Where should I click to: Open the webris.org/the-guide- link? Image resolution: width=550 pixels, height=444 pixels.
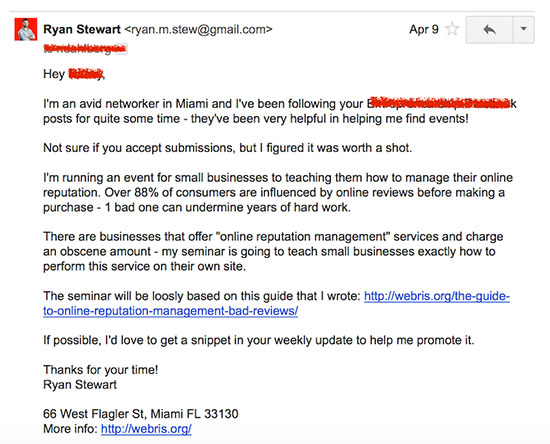(437, 296)
